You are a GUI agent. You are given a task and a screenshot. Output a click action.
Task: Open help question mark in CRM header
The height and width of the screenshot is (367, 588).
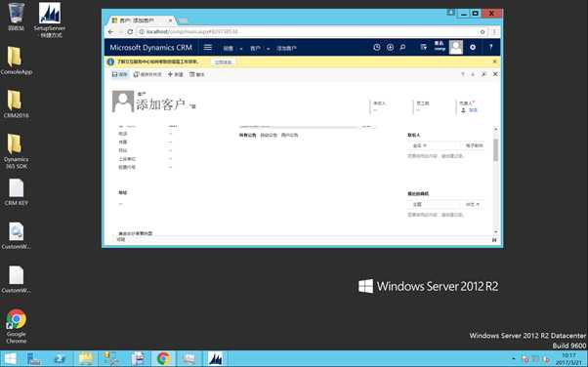pyautogui.click(x=490, y=47)
